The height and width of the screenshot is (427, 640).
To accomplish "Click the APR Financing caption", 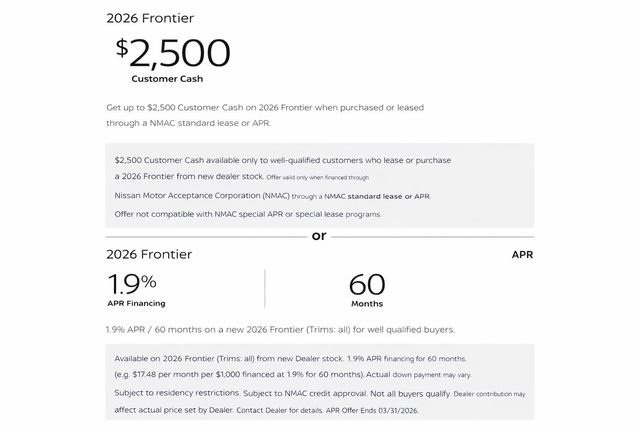I will click(136, 303).
